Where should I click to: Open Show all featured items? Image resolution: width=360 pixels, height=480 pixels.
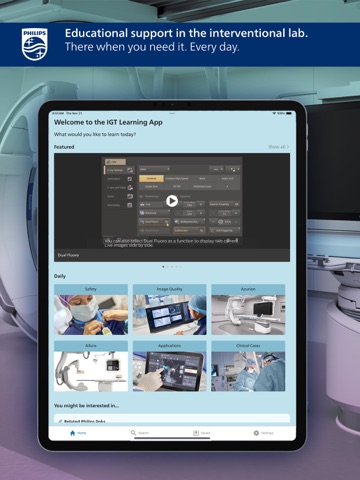279,147
